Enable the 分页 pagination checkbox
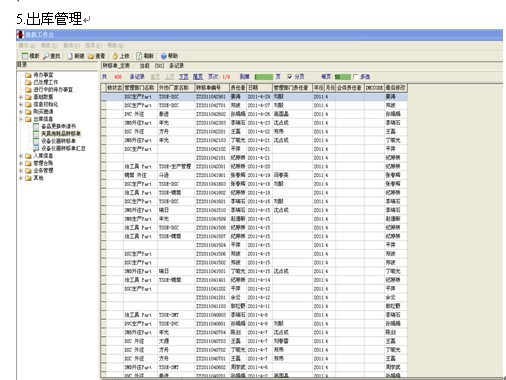The image size is (506, 380). tap(289, 77)
